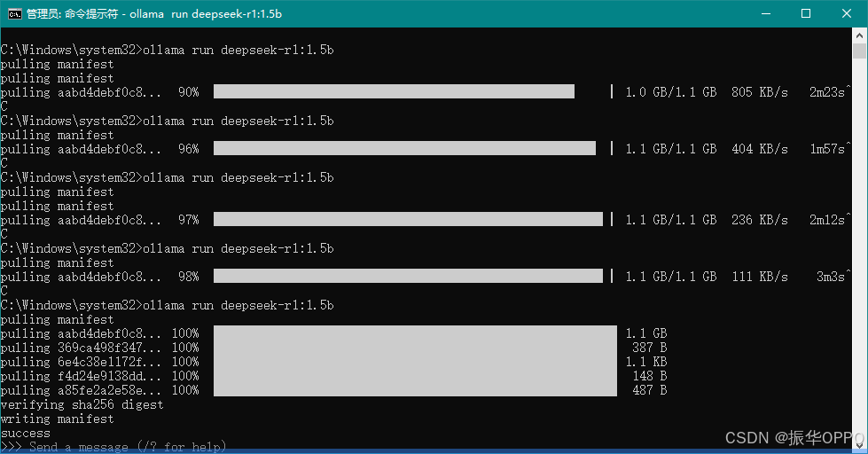Click "pulling f4d24e9138dd..." line

pos(82,376)
